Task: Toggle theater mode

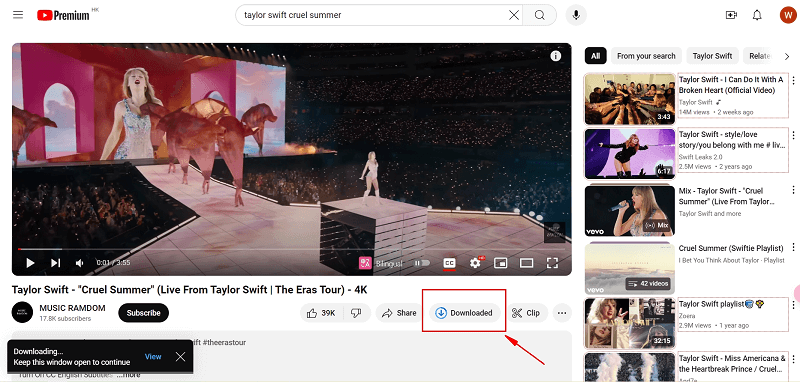Action: (527, 263)
